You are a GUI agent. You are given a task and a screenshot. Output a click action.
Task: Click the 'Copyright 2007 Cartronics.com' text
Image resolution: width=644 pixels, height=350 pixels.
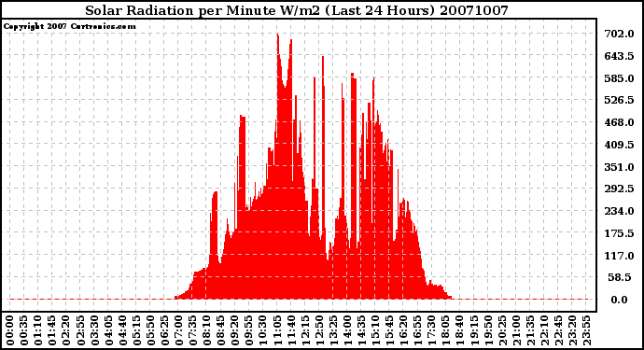pyautogui.click(x=70, y=26)
